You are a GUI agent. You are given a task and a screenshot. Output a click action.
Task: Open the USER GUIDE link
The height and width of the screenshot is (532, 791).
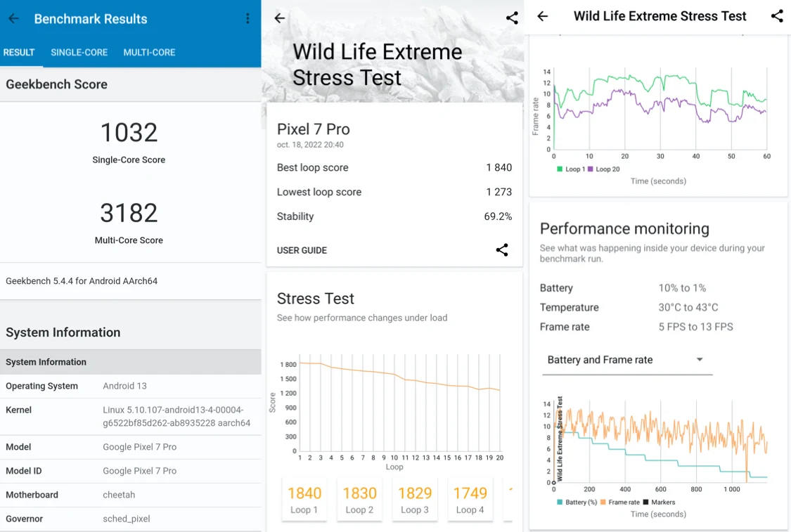tap(302, 250)
